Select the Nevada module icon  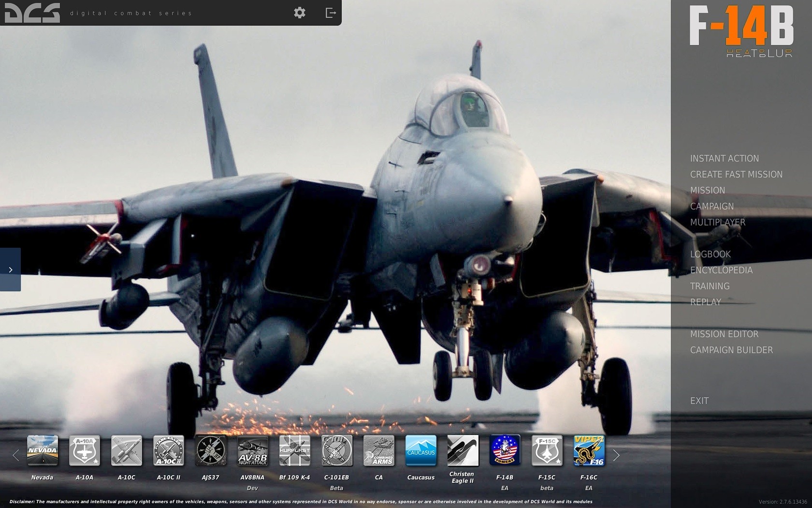tap(43, 450)
